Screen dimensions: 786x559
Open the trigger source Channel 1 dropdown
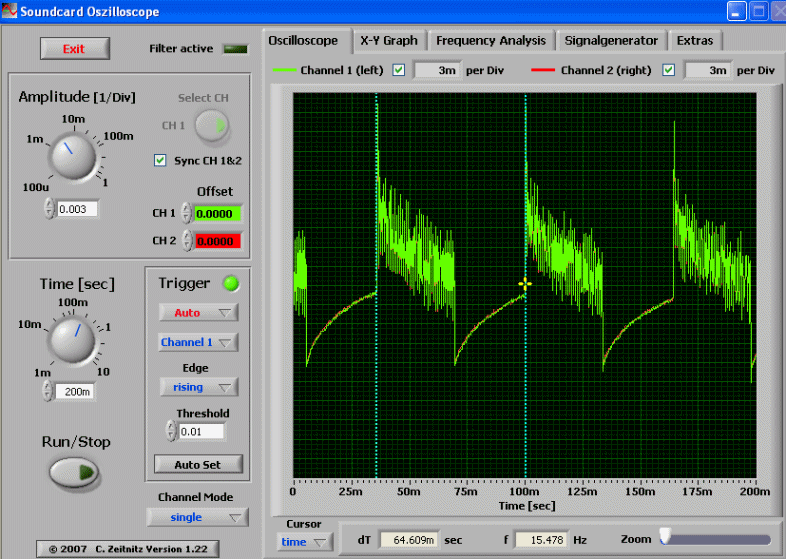pos(198,342)
